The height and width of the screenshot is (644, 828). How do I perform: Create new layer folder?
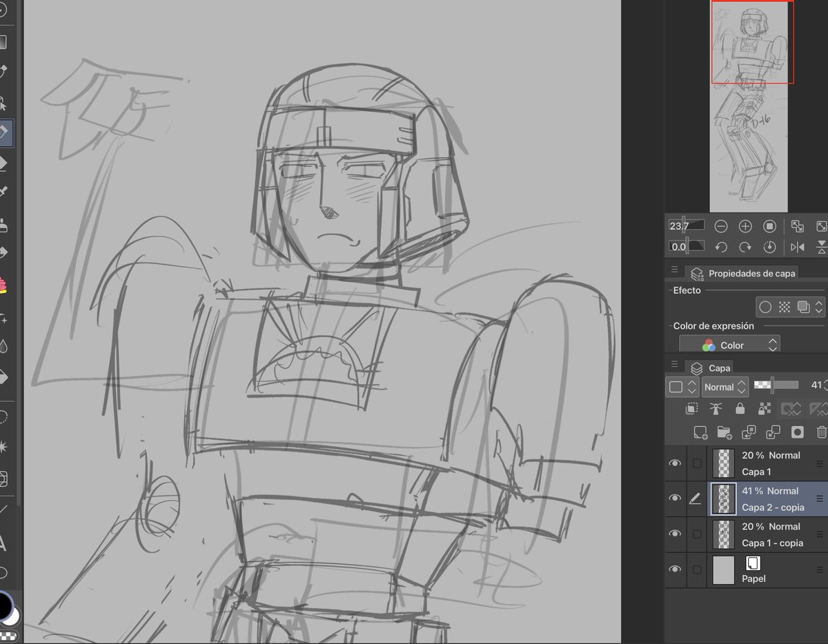[724, 433]
